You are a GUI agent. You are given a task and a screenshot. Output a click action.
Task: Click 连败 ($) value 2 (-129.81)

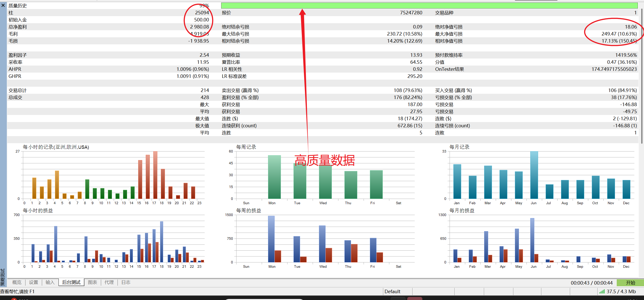[625, 118]
